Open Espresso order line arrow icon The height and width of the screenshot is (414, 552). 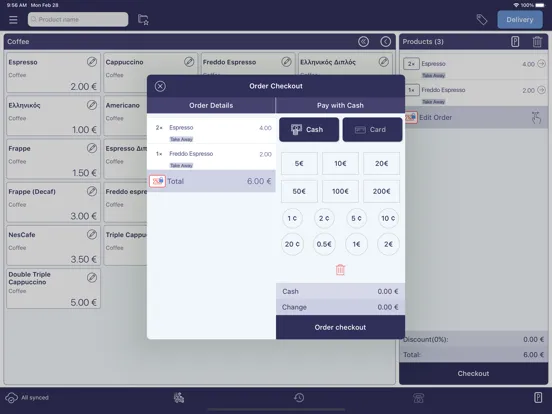coord(541,64)
